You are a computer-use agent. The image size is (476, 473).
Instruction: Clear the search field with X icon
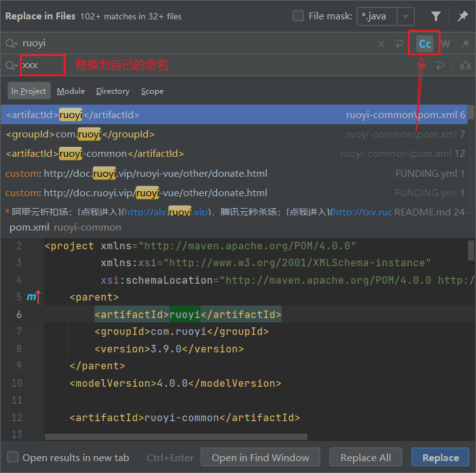point(381,44)
